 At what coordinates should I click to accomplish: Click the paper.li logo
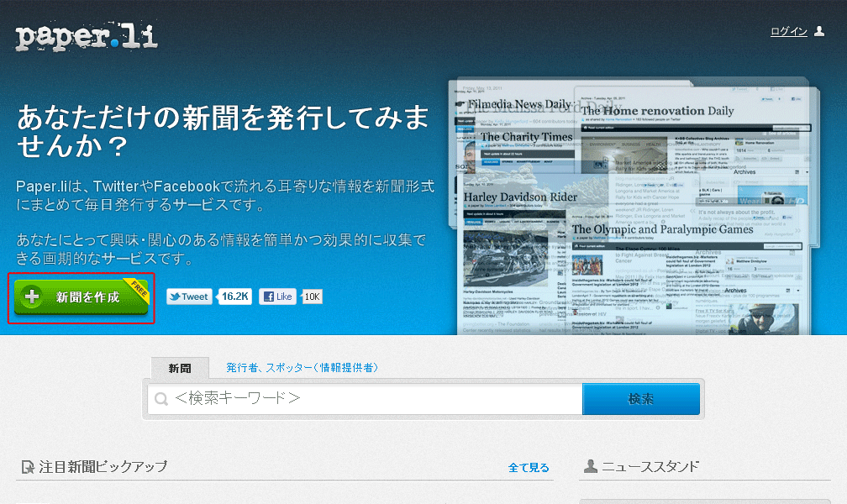(87, 37)
